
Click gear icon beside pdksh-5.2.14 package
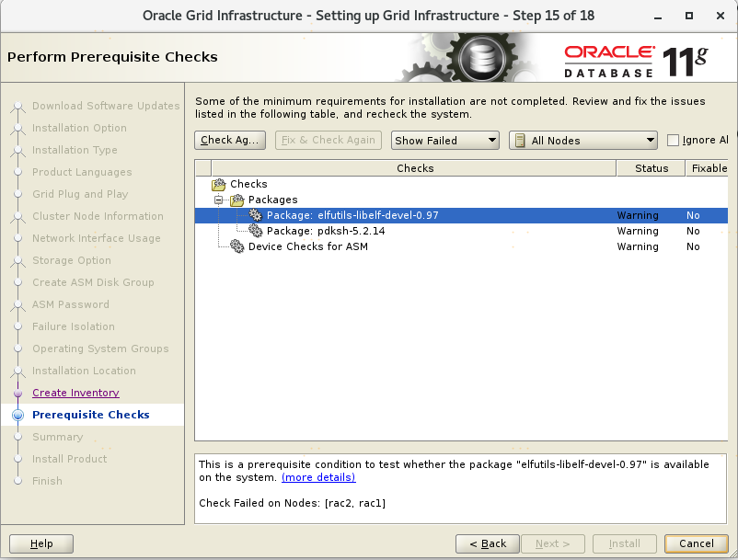pyautogui.click(x=256, y=231)
